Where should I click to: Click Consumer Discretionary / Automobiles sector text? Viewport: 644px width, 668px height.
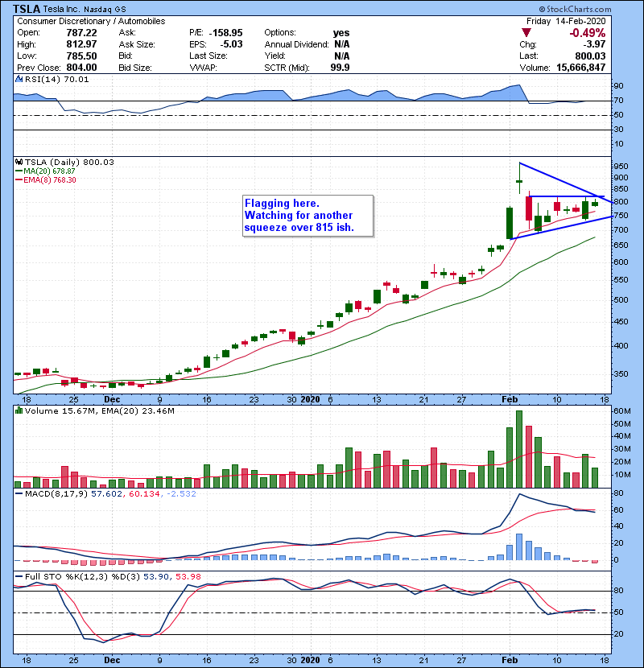point(91,21)
